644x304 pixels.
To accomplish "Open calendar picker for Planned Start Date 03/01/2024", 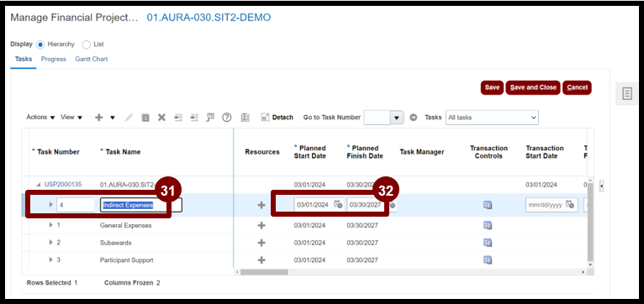I will pos(338,204).
